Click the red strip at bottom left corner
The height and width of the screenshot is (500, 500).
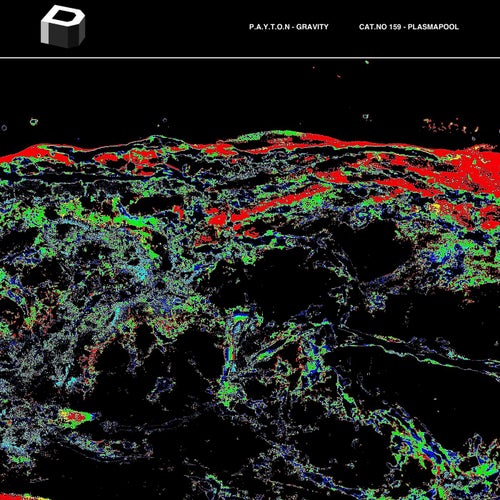(x=23, y=498)
